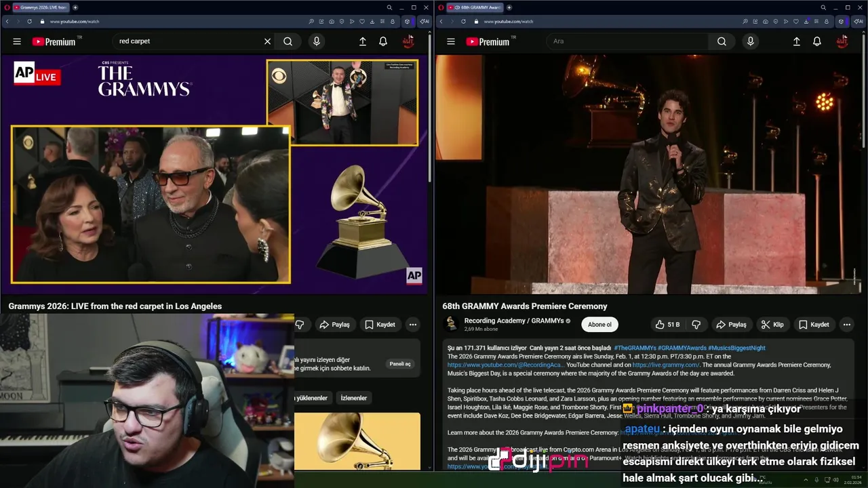Go back in left browser window
Screen dimensions: 868x488
point(7,21)
